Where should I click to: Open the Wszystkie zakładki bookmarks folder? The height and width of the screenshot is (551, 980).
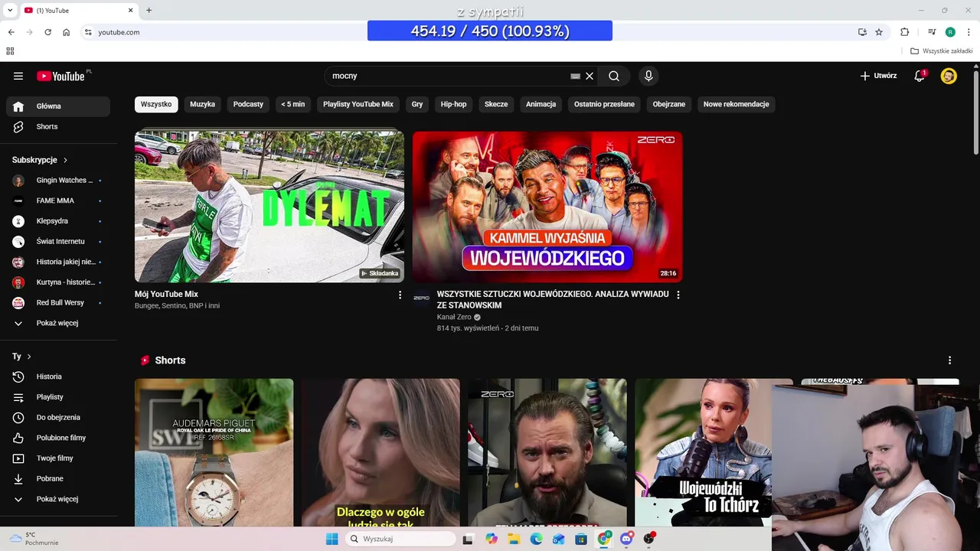point(942,51)
